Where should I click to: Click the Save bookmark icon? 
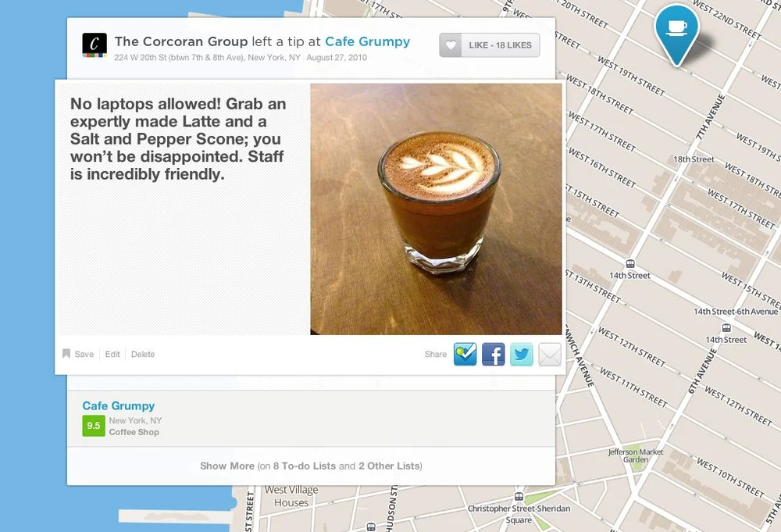pos(66,354)
